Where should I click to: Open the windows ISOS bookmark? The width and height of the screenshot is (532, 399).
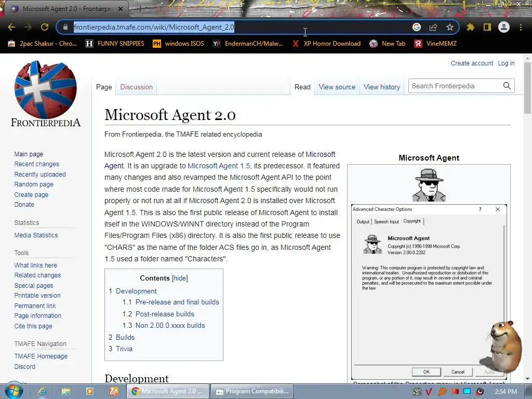coord(179,44)
